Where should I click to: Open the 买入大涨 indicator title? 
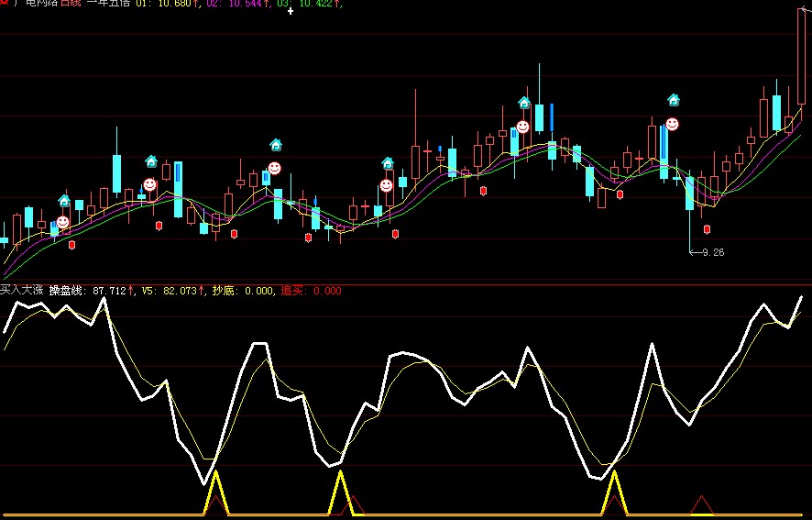(21, 291)
